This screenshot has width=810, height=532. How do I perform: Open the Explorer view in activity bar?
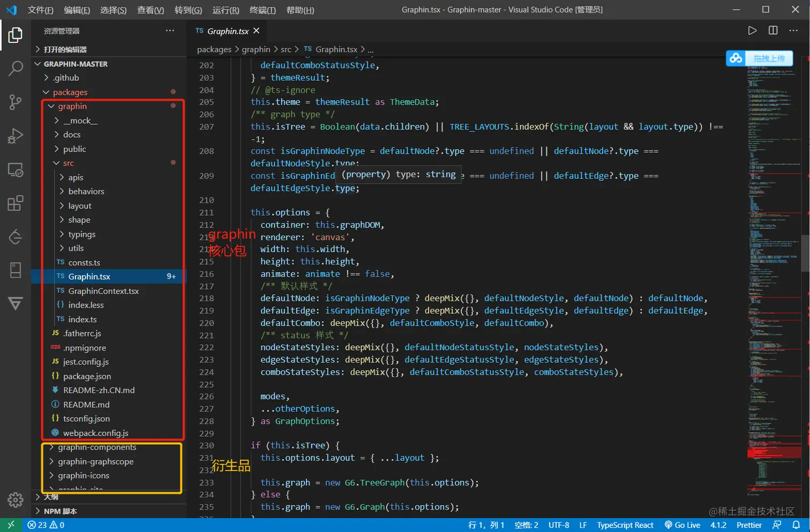(x=15, y=35)
